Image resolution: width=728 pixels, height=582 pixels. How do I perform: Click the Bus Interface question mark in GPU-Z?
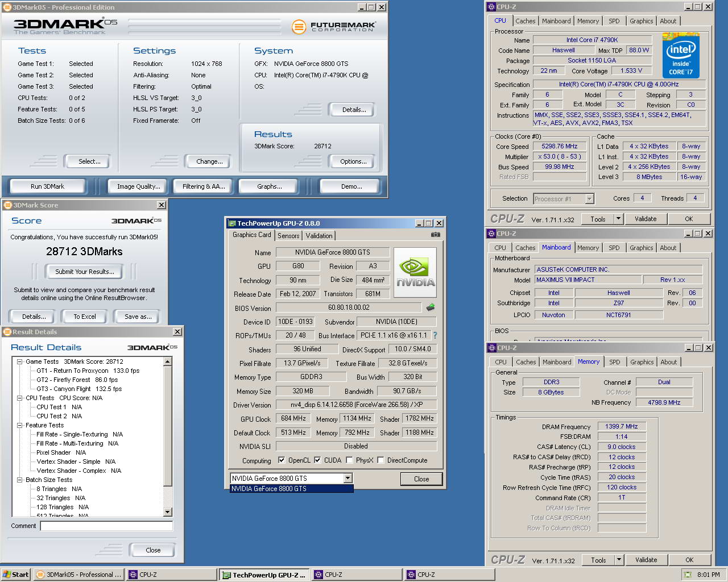point(435,335)
